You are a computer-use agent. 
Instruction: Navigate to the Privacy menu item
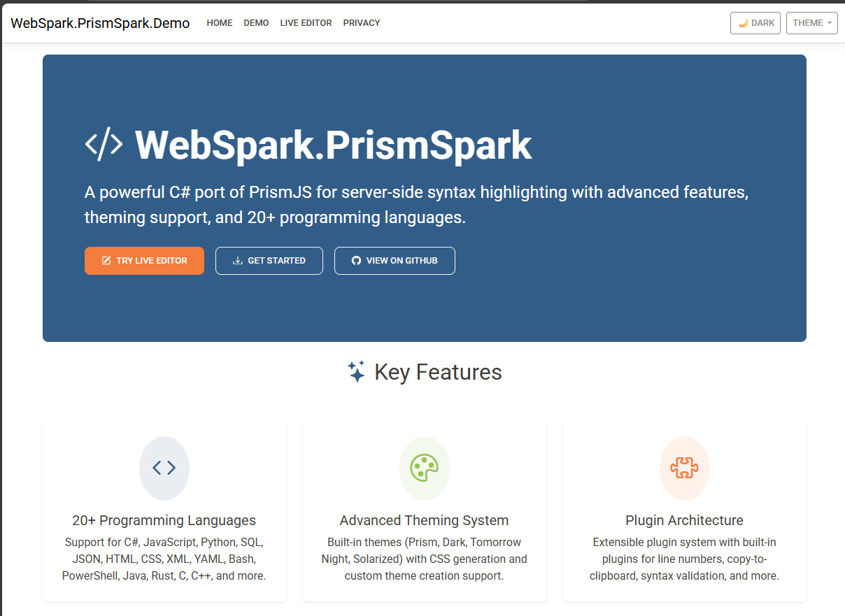(362, 22)
